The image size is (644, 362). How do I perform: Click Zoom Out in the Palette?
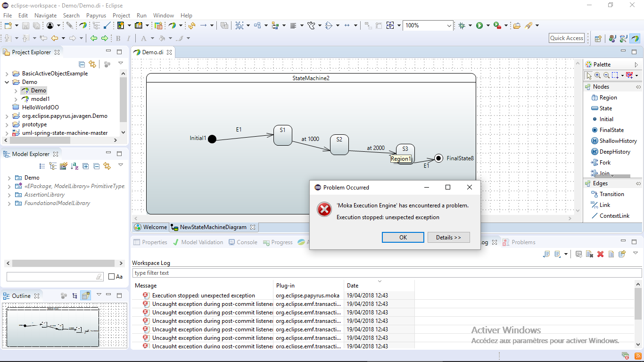coord(606,75)
